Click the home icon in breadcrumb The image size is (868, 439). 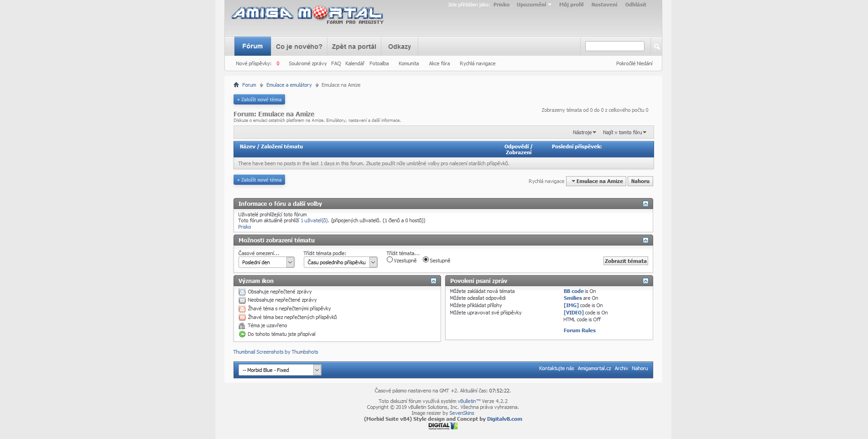click(x=236, y=85)
